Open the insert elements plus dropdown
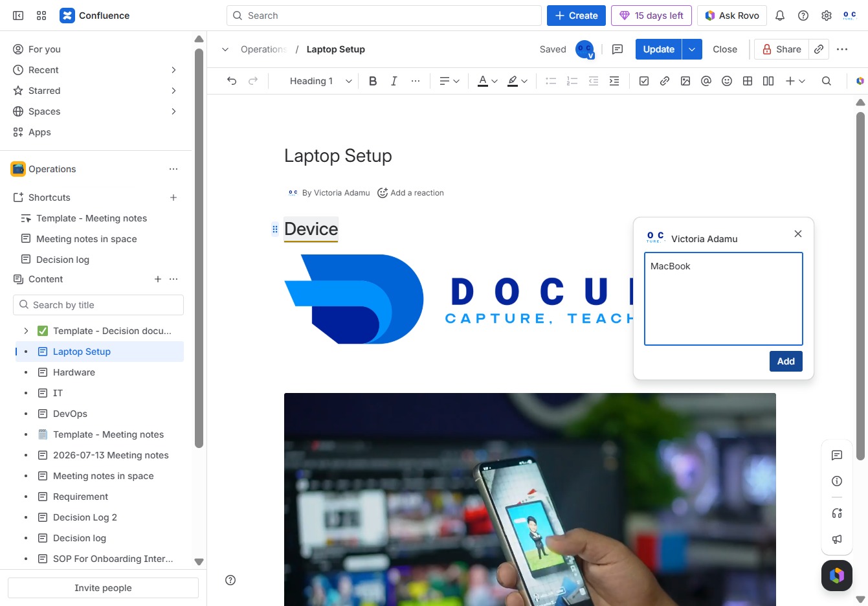Image resolution: width=868 pixels, height=606 pixels. pos(795,81)
